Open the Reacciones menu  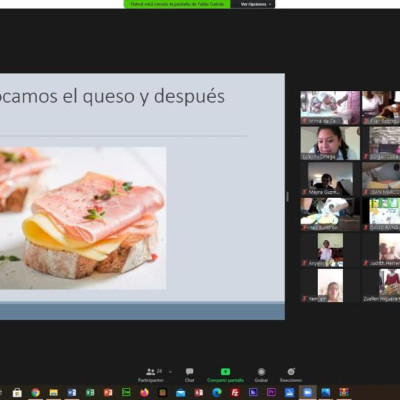pyautogui.click(x=291, y=375)
